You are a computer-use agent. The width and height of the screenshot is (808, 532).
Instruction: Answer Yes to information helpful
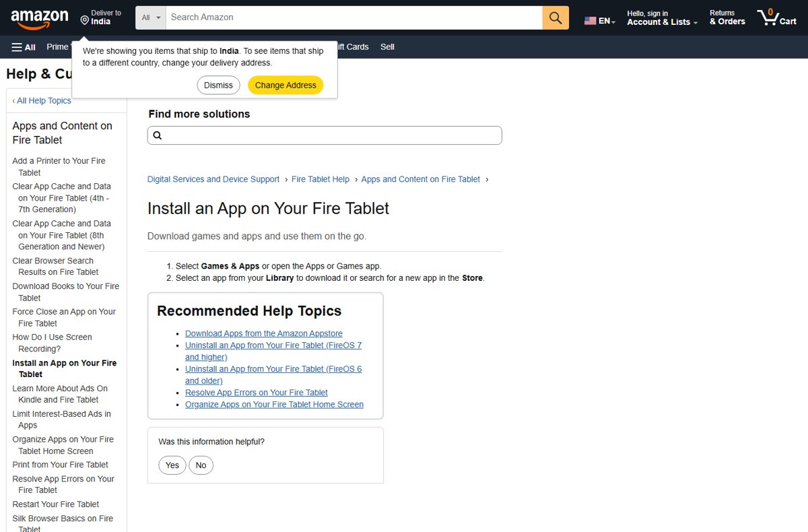[172, 465]
